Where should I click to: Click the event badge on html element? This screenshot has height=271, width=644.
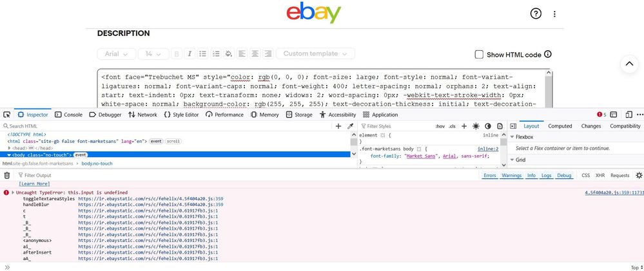(156, 141)
